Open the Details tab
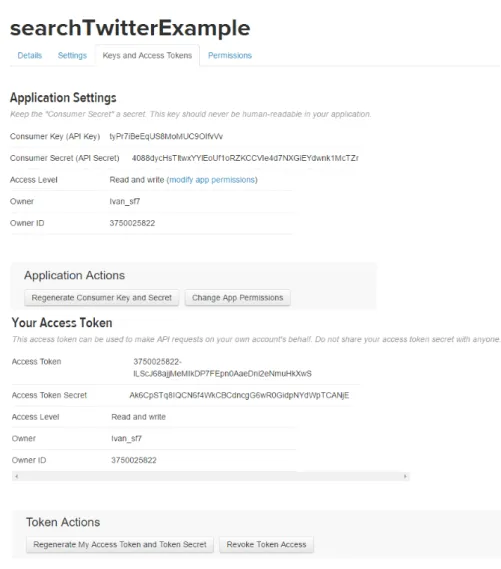 click(x=30, y=56)
